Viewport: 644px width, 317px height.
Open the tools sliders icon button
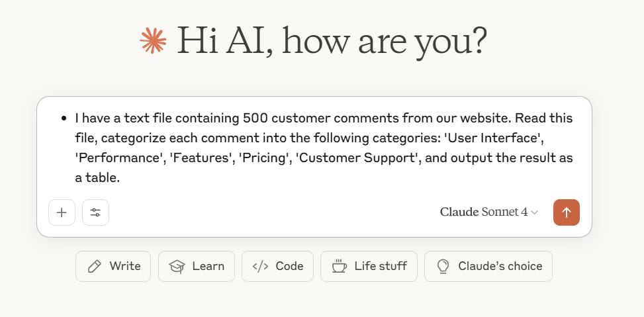tap(95, 212)
